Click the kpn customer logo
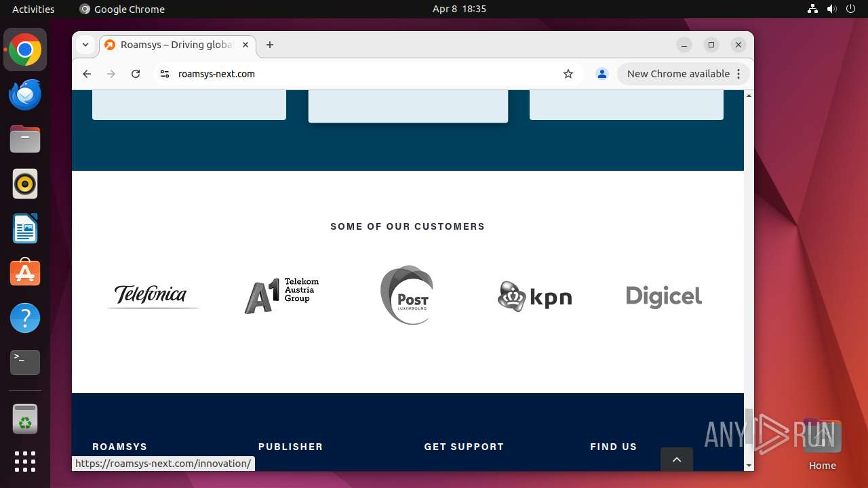Screen dimensions: 868x488 (x=535, y=296)
